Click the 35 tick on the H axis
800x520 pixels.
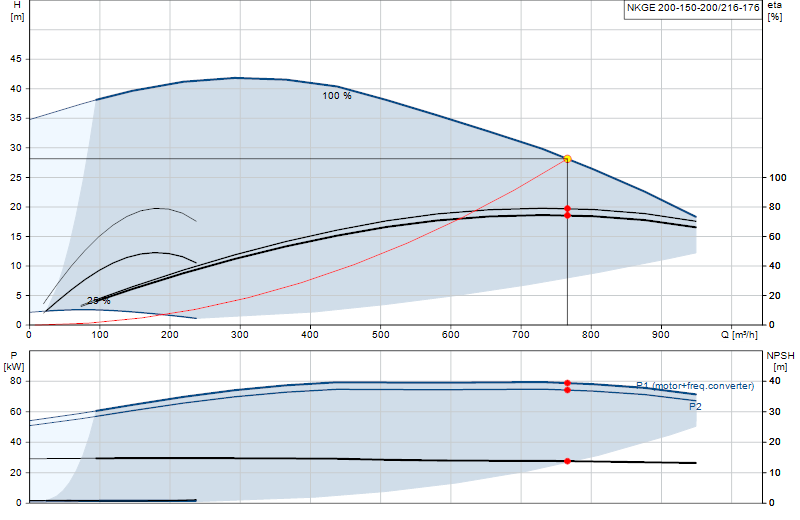coord(16,118)
